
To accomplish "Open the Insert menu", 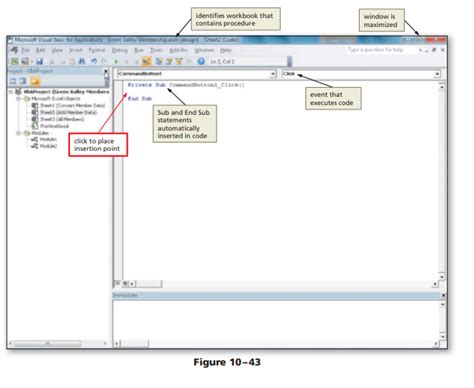I will click(76, 50).
